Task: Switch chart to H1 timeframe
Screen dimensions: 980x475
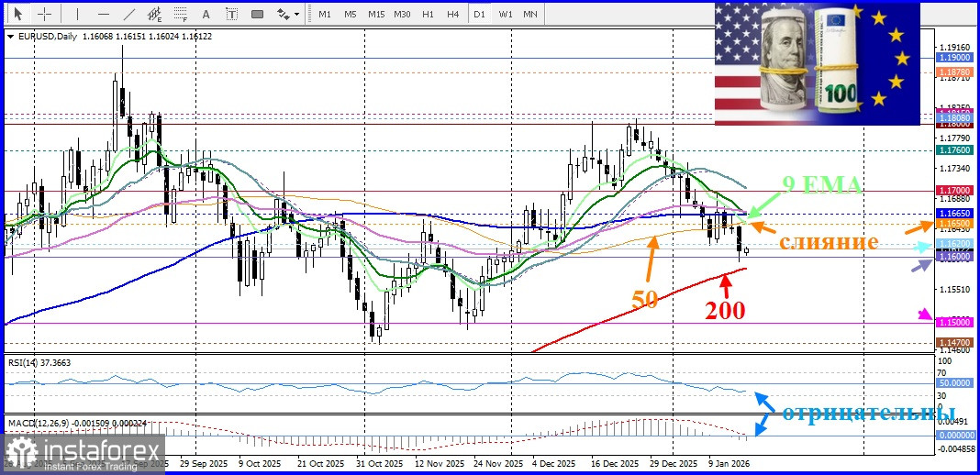Action: coord(429,14)
